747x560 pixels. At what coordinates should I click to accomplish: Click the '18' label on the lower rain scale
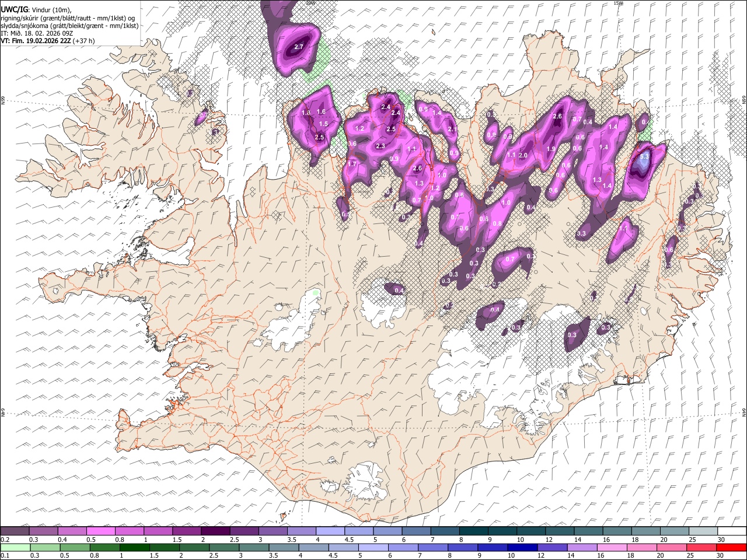coord(631,555)
